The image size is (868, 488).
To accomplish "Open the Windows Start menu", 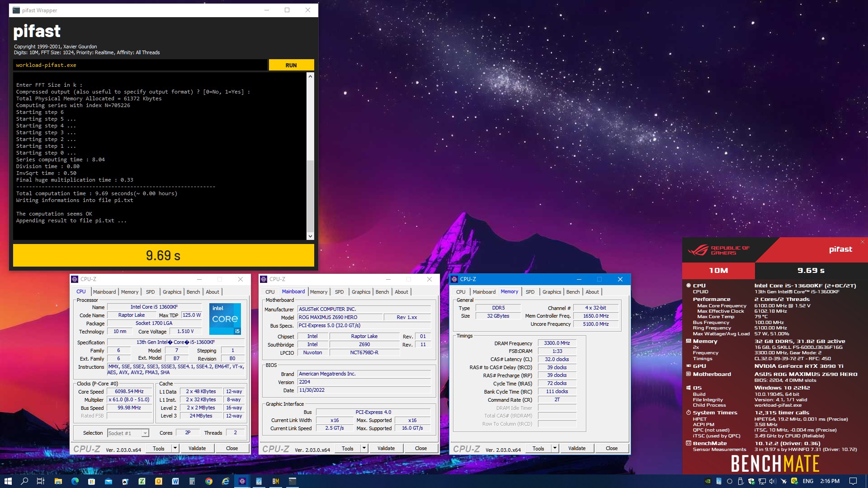I will 8,481.
